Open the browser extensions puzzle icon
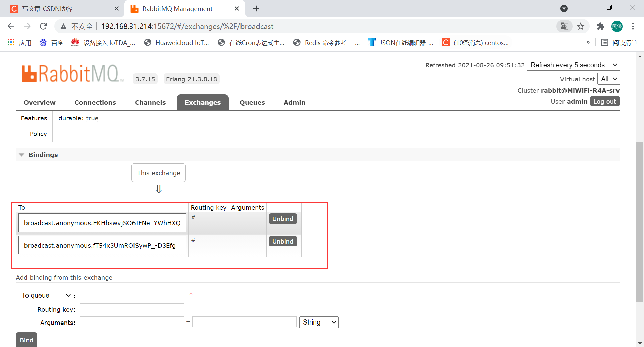644x347 pixels. (x=600, y=26)
